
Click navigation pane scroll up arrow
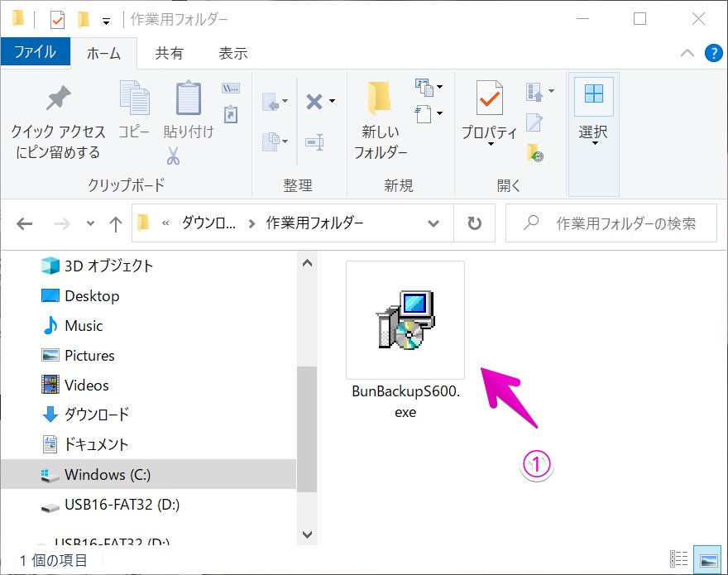[x=307, y=263]
